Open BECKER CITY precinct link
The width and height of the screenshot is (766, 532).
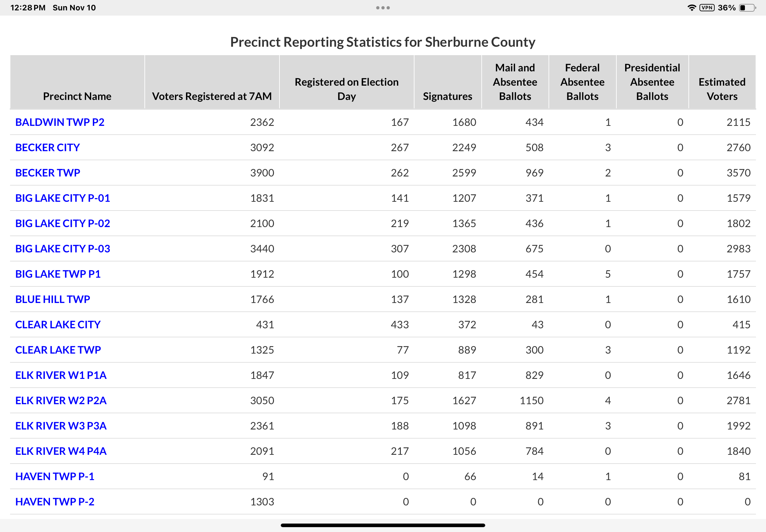[47, 148]
